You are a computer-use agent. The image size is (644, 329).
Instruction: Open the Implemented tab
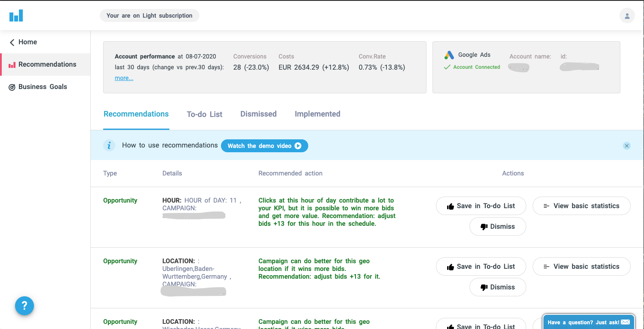[317, 114]
